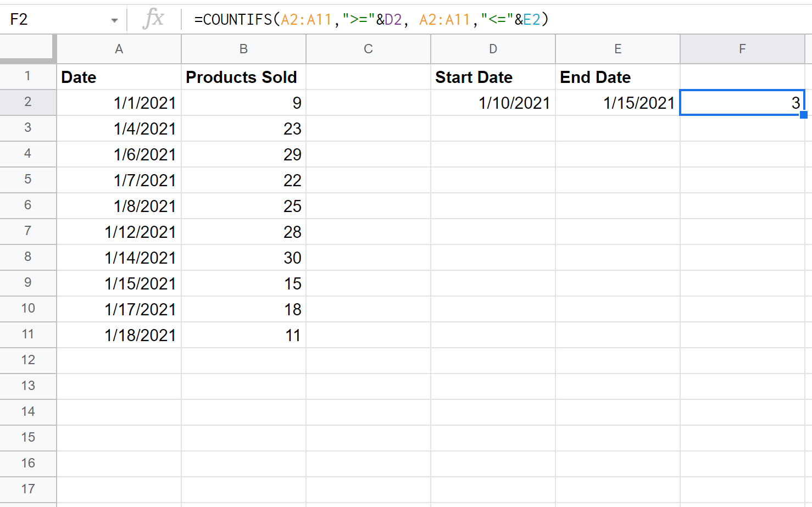The image size is (812, 507).
Task: Click the blue fill handle on F2
Action: click(804, 115)
